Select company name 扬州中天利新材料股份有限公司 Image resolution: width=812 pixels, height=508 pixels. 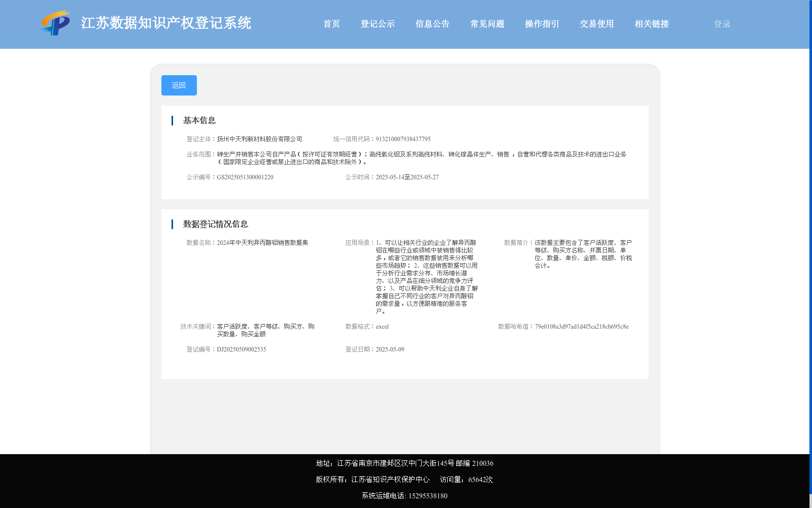click(x=259, y=139)
